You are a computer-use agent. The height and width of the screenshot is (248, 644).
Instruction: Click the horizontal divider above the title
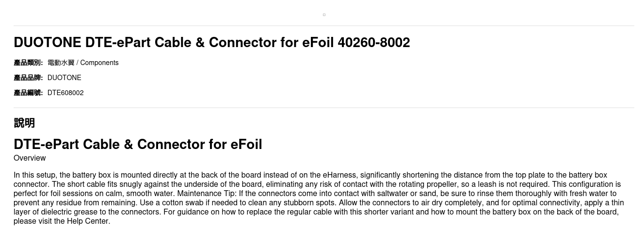point(324,26)
